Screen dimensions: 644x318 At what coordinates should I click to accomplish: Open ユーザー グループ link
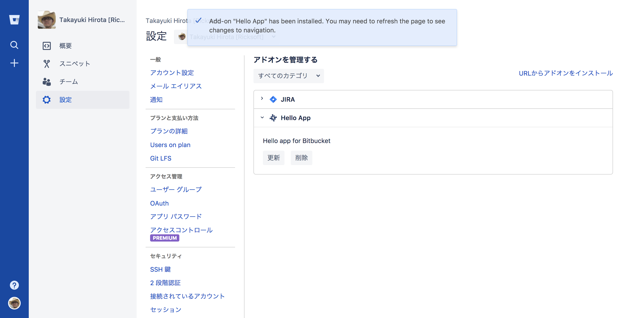point(176,189)
